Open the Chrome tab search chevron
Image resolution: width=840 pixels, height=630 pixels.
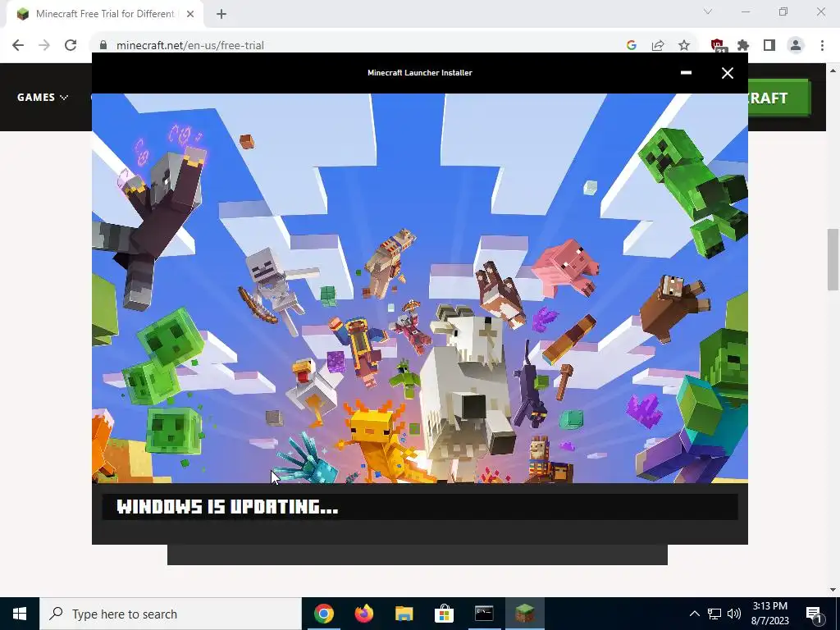click(708, 11)
